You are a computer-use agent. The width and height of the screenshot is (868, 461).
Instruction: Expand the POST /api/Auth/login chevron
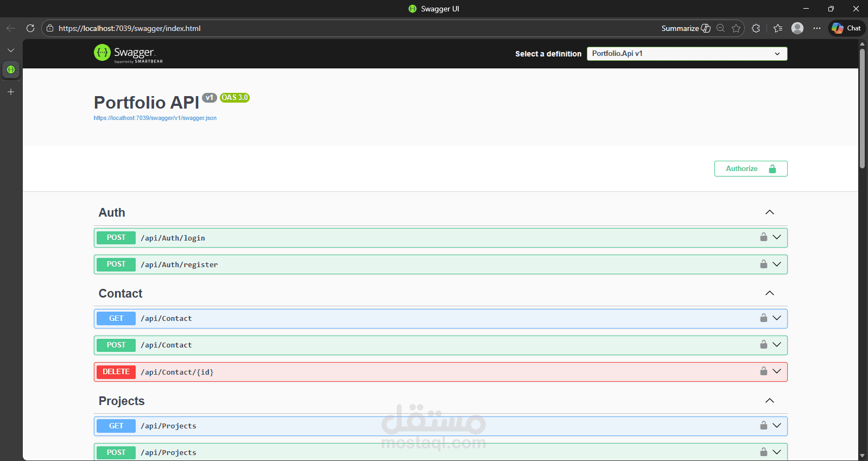pyautogui.click(x=777, y=237)
